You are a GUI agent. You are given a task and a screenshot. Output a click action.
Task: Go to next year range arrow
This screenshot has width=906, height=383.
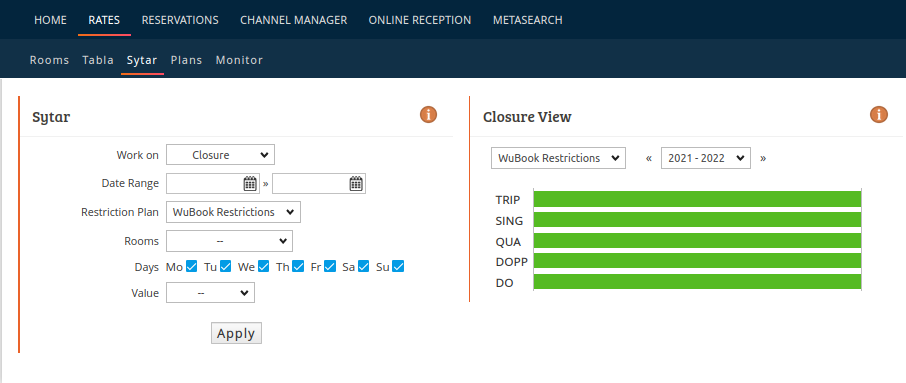[x=763, y=158]
